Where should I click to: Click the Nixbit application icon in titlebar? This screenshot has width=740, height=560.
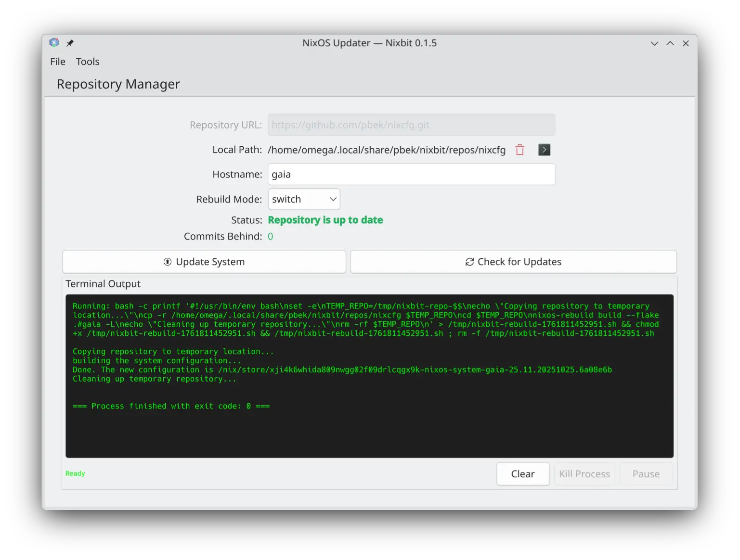click(x=54, y=43)
